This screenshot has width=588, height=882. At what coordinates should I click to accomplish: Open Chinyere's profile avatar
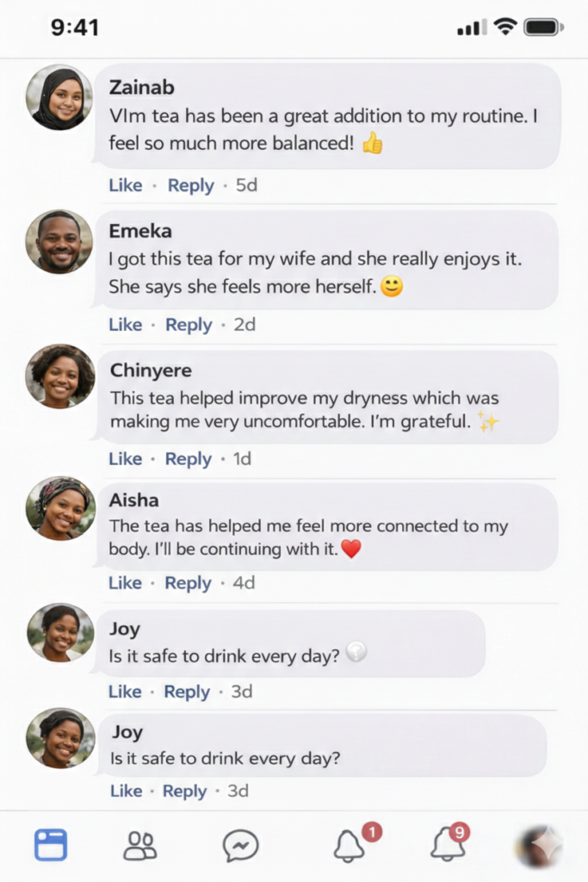point(60,376)
